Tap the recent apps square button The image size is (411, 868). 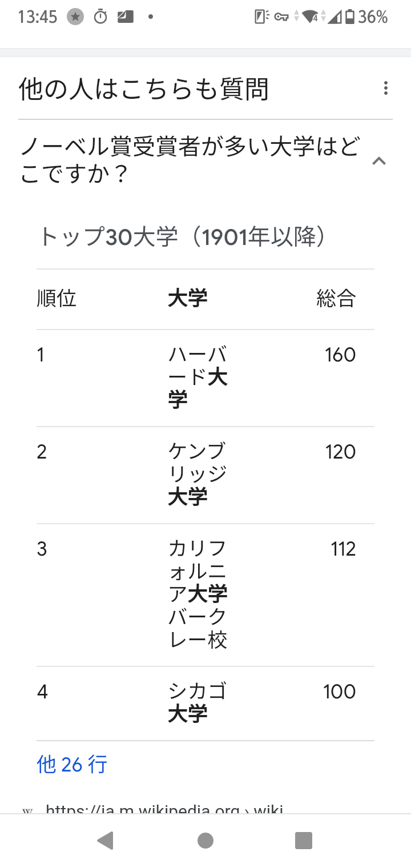point(303,841)
